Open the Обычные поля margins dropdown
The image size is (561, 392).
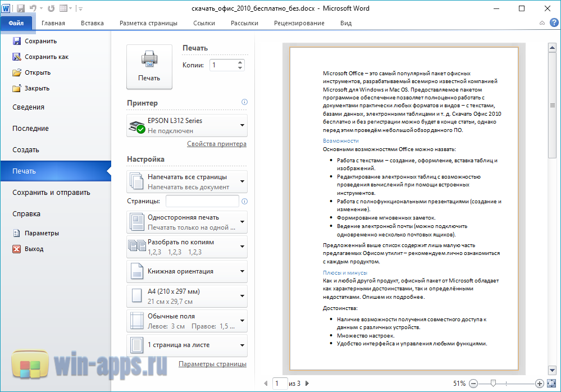(187, 321)
